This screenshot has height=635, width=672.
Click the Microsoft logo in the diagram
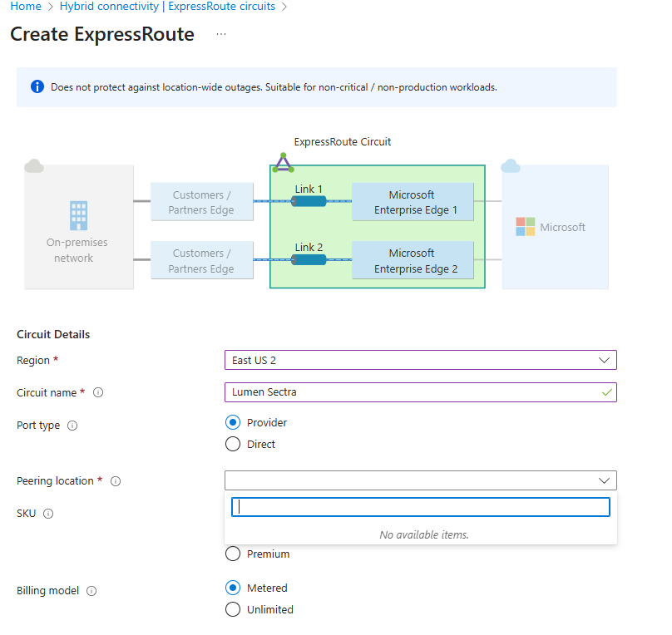tap(525, 227)
